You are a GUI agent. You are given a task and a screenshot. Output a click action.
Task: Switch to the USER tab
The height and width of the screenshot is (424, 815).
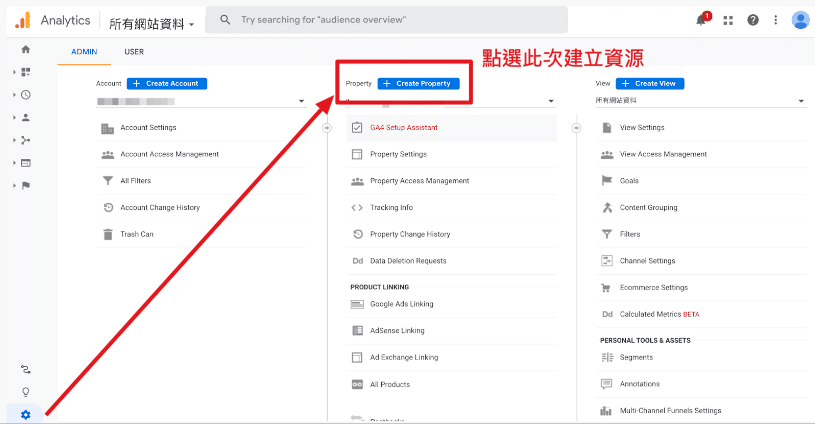click(134, 52)
